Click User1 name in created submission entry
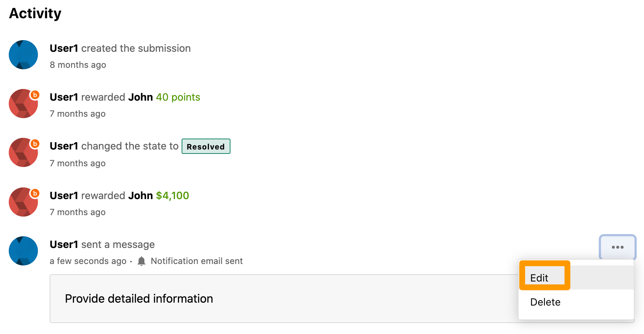 [64, 48]
